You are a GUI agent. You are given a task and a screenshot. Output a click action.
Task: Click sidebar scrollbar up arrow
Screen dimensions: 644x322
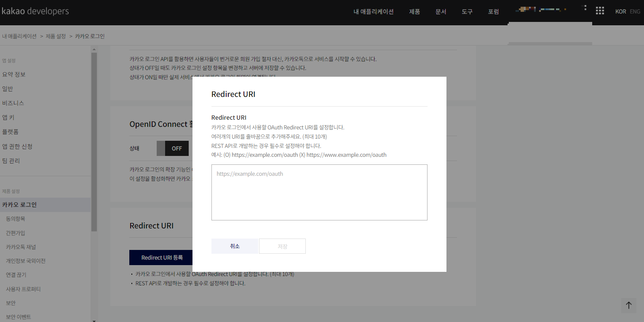[94, 49]
